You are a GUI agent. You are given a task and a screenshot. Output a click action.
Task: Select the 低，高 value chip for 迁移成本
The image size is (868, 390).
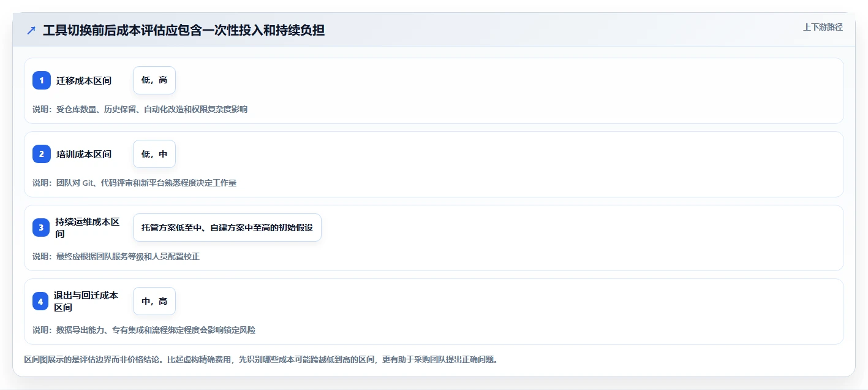154,80
